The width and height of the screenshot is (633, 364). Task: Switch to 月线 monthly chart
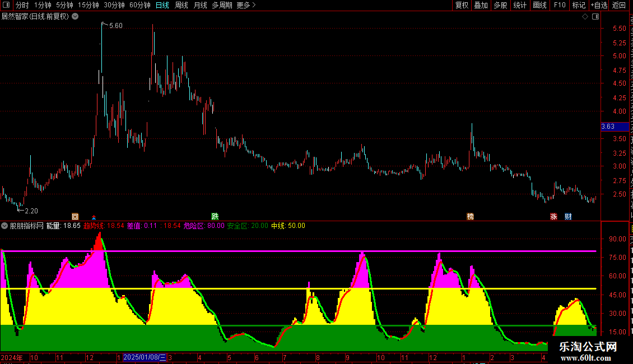click(200, 5)
